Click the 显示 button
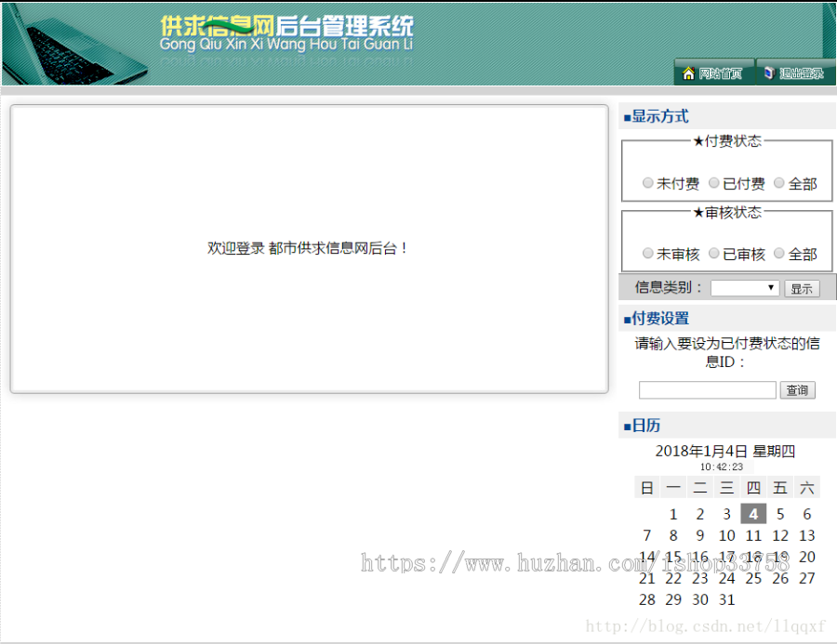 (802, 287)
